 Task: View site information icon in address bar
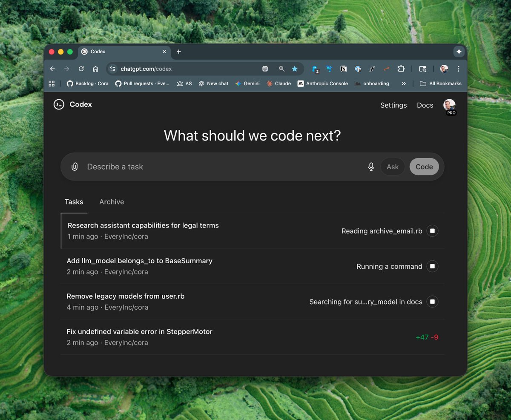point(113,69)
